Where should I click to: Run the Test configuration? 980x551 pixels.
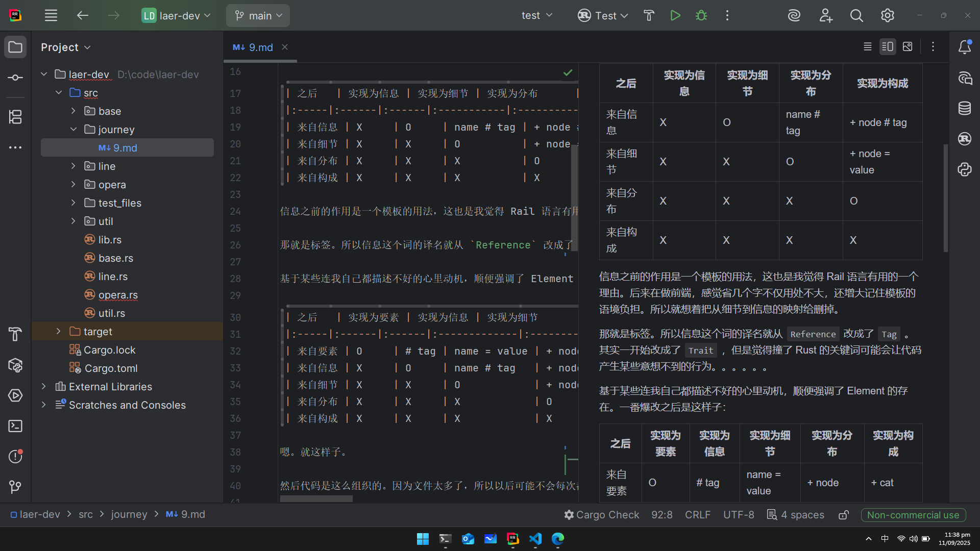coord(675,16)
